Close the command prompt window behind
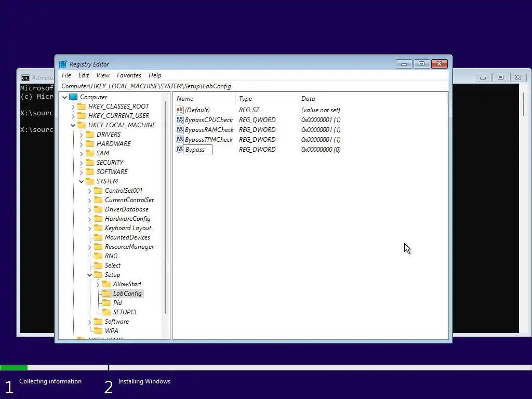532x399 pixels. (x=518, y=77)
